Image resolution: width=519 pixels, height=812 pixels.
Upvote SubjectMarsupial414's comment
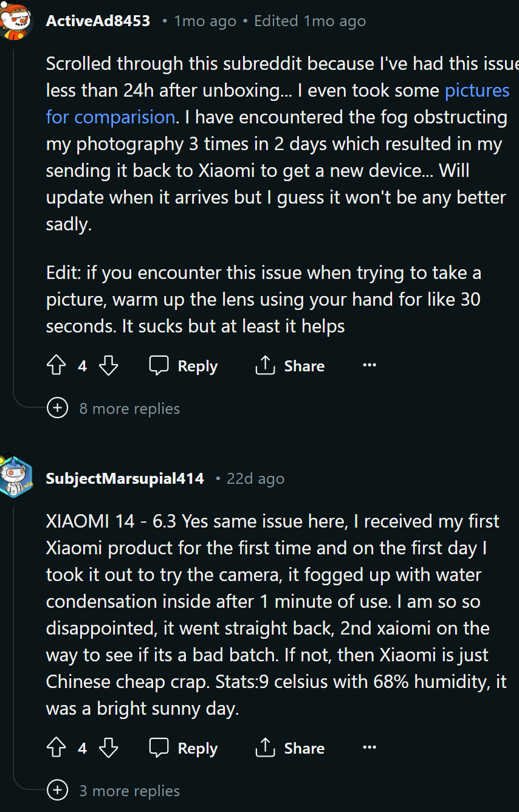57,748
